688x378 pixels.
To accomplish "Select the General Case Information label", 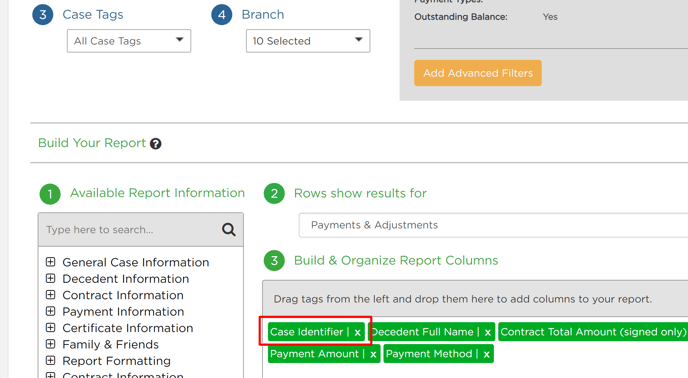I will [136, 263].
